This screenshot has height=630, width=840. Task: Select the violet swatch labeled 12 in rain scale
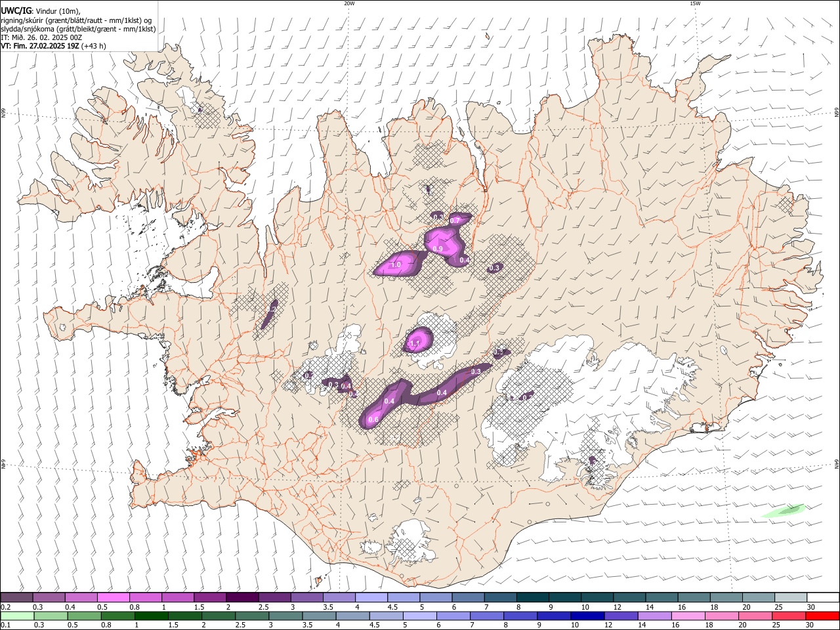621,616
